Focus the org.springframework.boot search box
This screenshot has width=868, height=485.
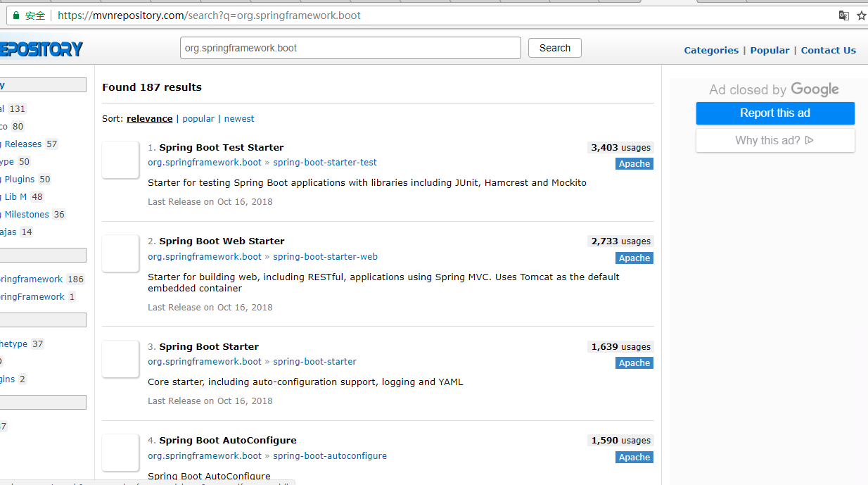pyautogui.click(x=350, y=48)
